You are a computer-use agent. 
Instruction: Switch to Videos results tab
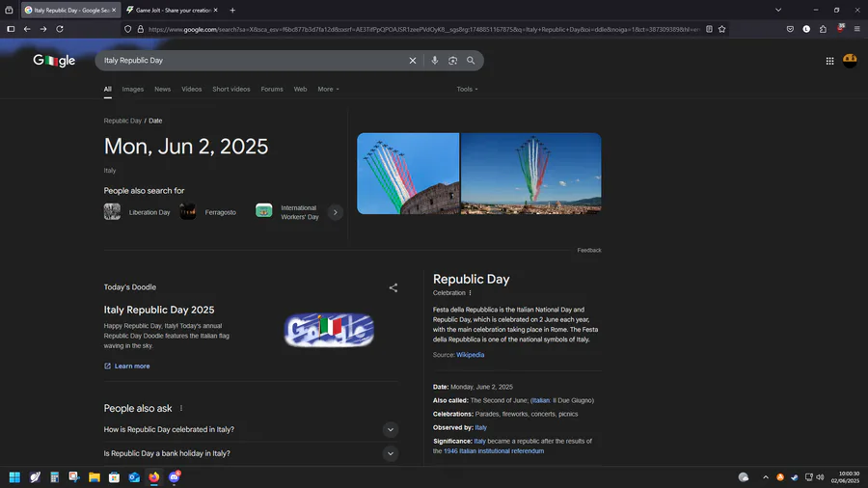click(x=192, y=89)
